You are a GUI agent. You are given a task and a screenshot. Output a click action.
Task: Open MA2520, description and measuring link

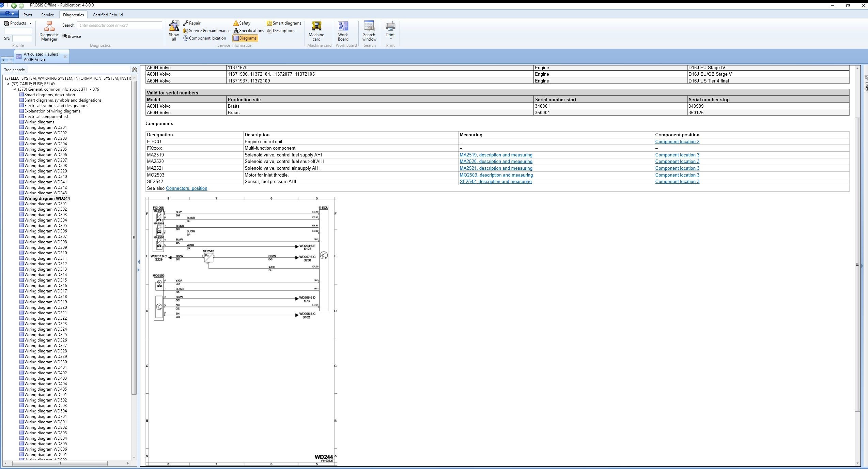496,162
